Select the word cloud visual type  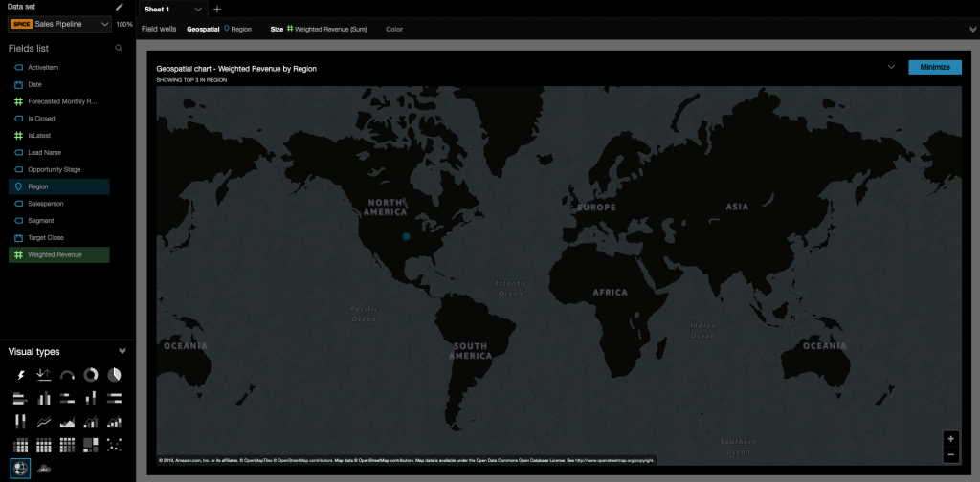click(x=44, y=468)
